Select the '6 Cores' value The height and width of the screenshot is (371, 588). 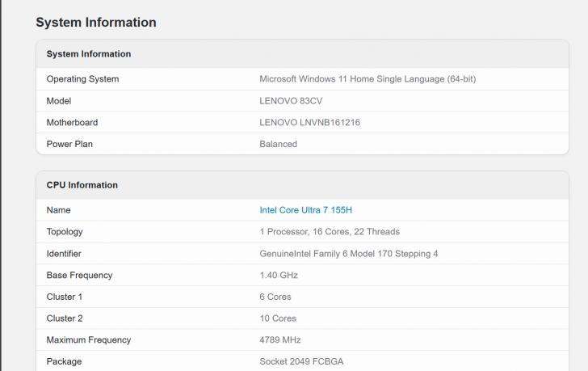tap(275, 297)
